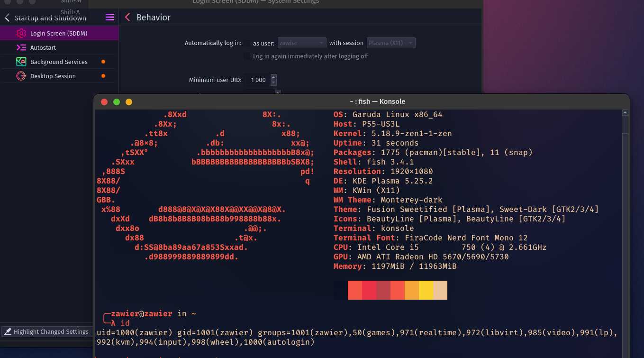Click the 'CPU: Intel Core i5' line

(x=440, y=248)
